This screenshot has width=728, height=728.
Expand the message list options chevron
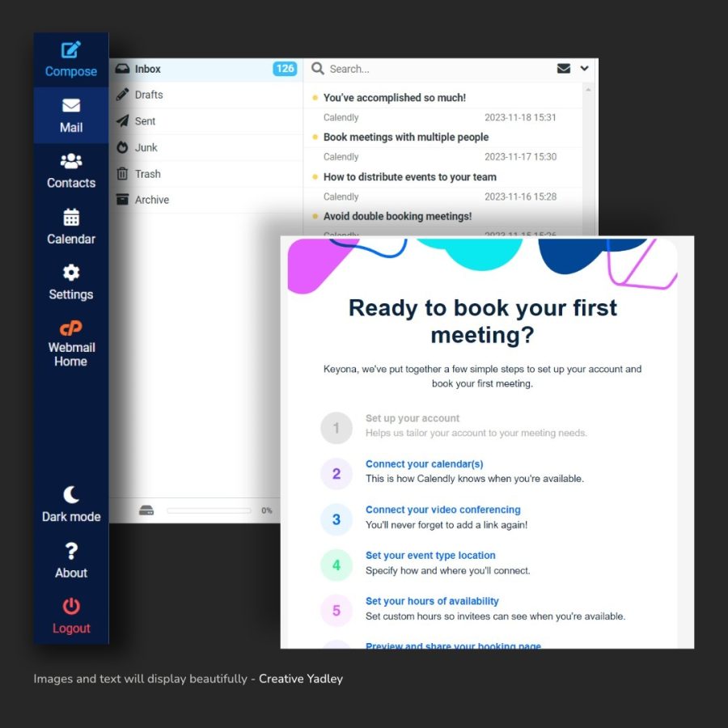pyautogui.click(x=584, y=68)
